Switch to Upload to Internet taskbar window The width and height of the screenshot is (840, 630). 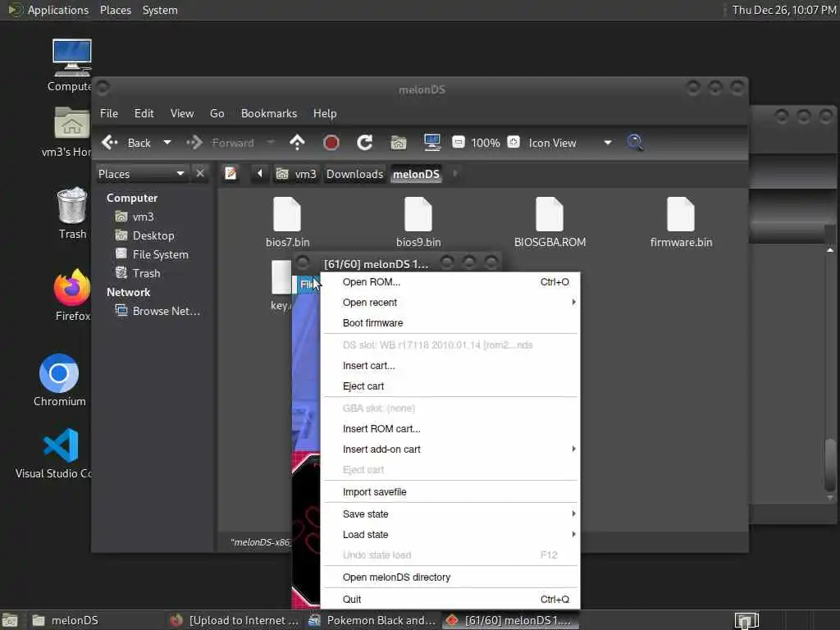[235, 620]
